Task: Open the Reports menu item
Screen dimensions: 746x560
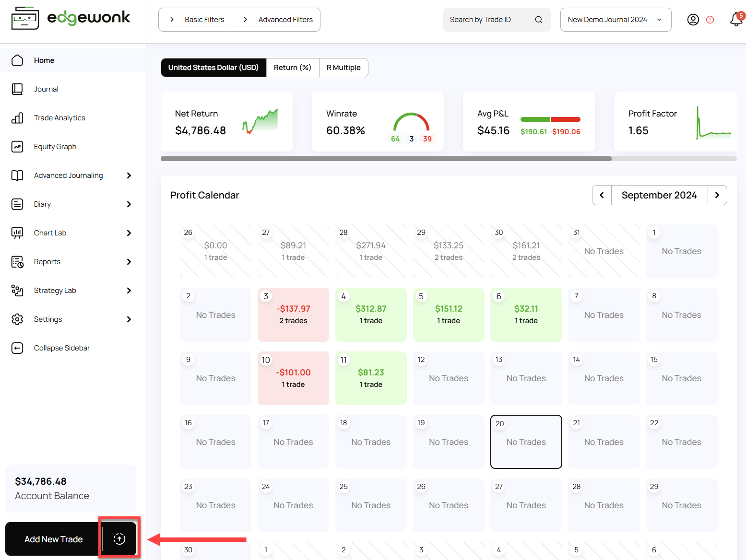Action: click(x=47, y=262)
